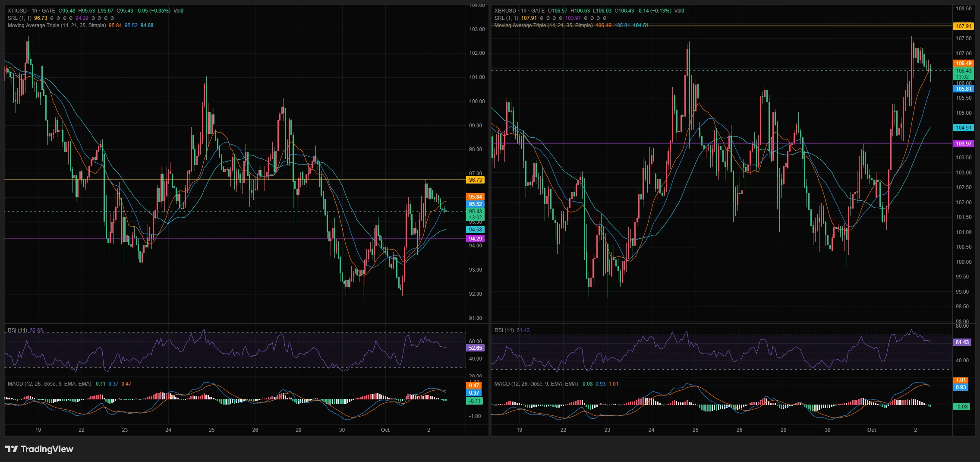The height and width of the screenshot is (462, 980).
Task: Click the XTIUSD symbol title in left chart
Action: (x=17, y=11)
